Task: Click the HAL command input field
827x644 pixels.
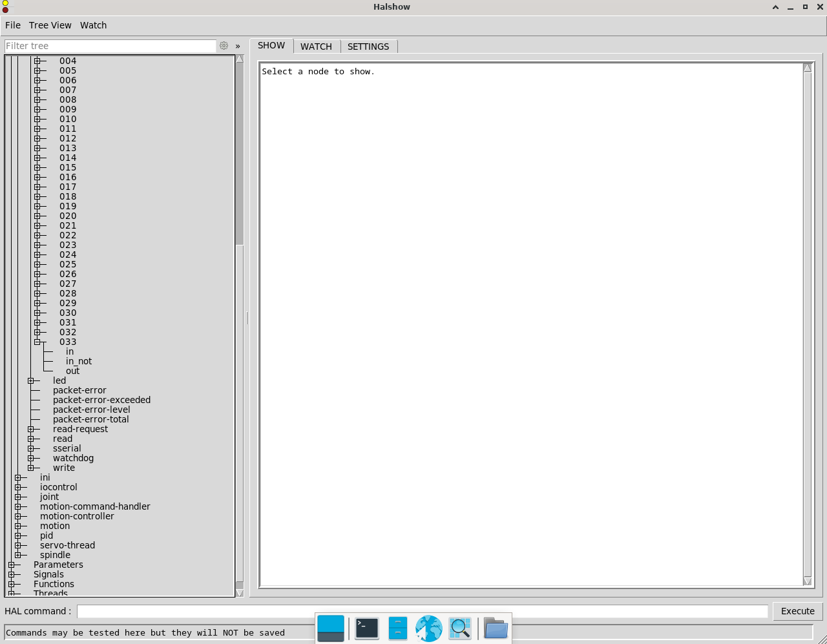Action: (422, 611)
